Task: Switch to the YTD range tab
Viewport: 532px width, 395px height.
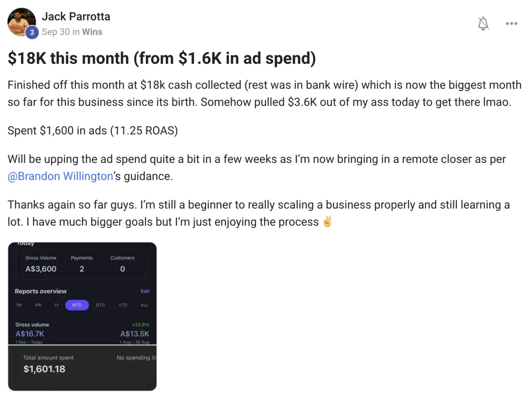Action: [123, 305]
